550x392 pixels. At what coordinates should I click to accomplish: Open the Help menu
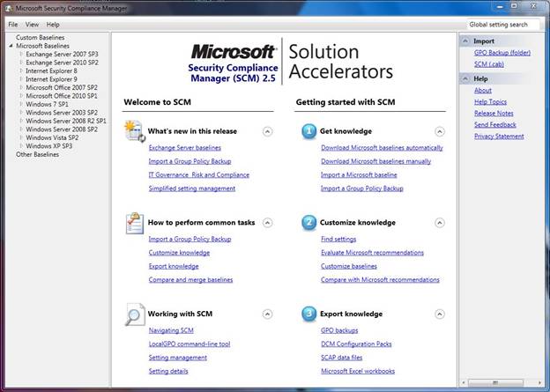[53, 25]
